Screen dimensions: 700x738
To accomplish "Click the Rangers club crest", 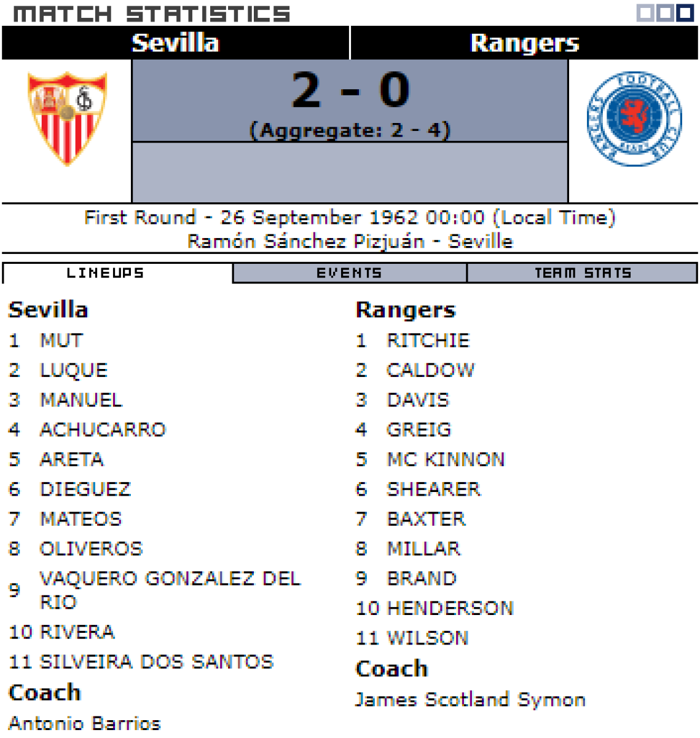I will coord(634,119).
